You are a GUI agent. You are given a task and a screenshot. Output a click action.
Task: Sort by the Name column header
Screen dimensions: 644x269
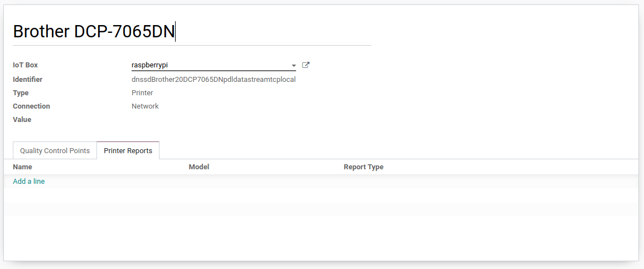click(22, 167)
